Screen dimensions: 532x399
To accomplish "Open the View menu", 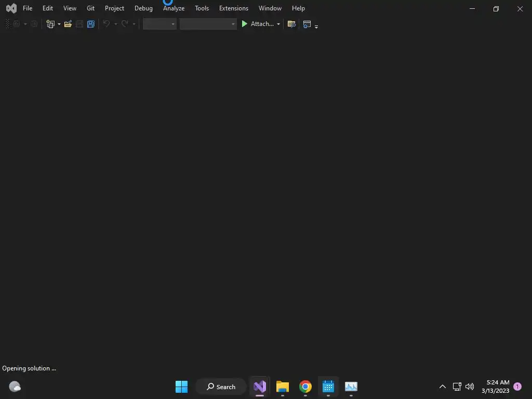I will [x=70, y=8].
